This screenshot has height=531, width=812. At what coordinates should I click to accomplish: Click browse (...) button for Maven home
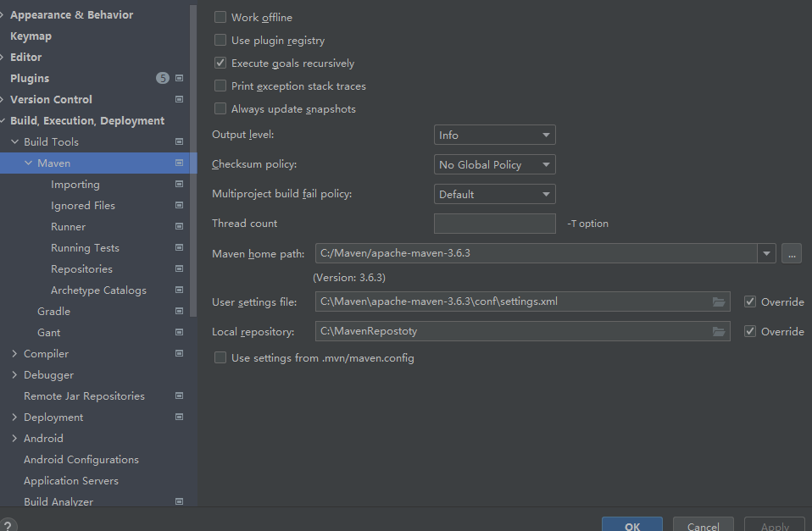[792, 253]
